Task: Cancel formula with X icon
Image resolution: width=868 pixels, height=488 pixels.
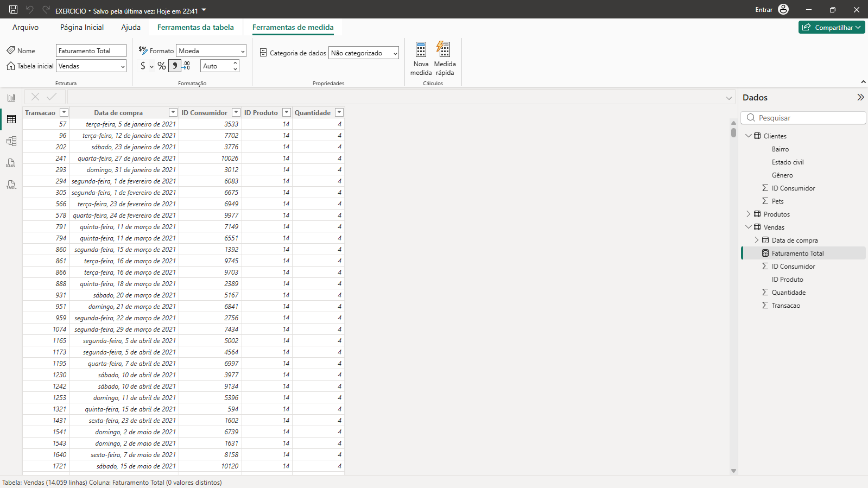Action: [35, 97]
